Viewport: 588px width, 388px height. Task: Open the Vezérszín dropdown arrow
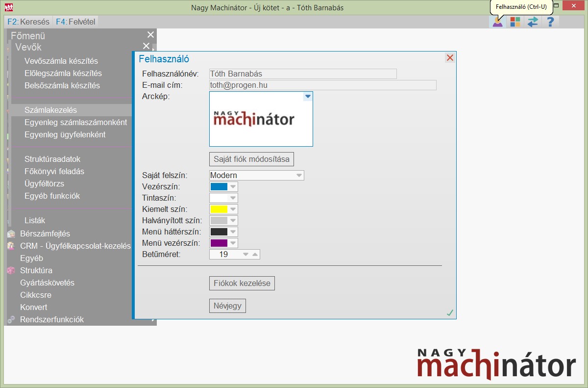[233, 187]
